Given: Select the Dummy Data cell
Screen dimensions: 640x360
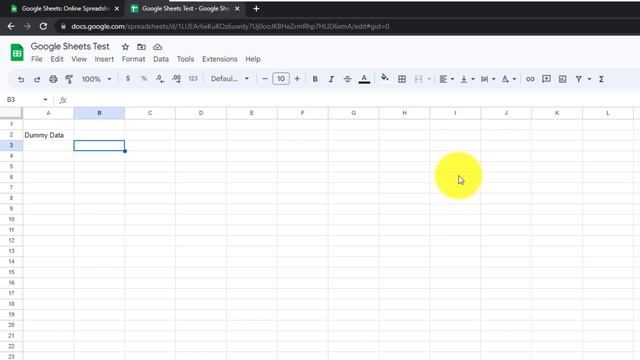Looking at the screenshot, I should click(48, 135).
